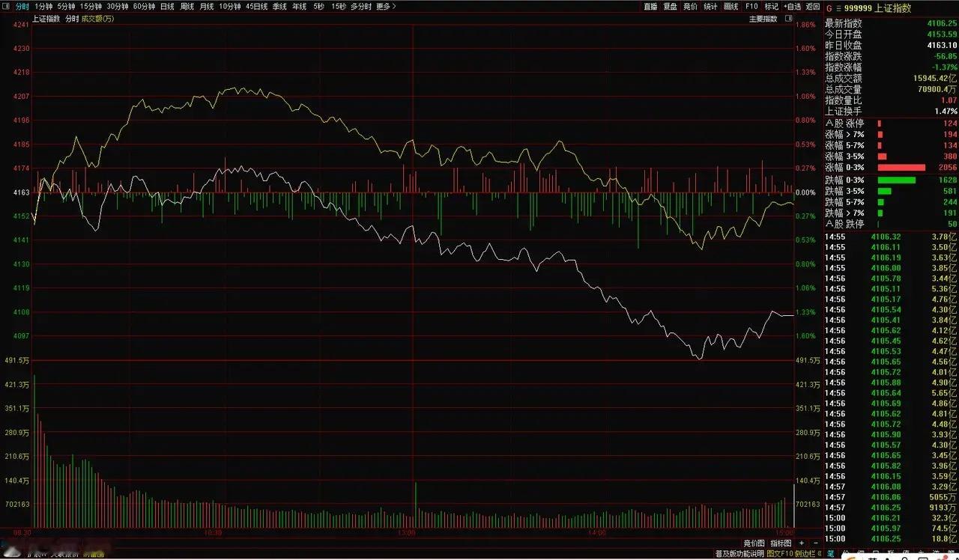959x560 pixels.
Task: Click the 上证换手 value 1.47%
Action: (946, 111)
